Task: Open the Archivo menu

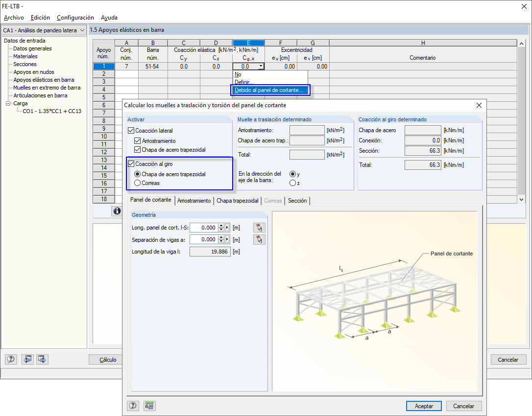Action: [14, 18]
